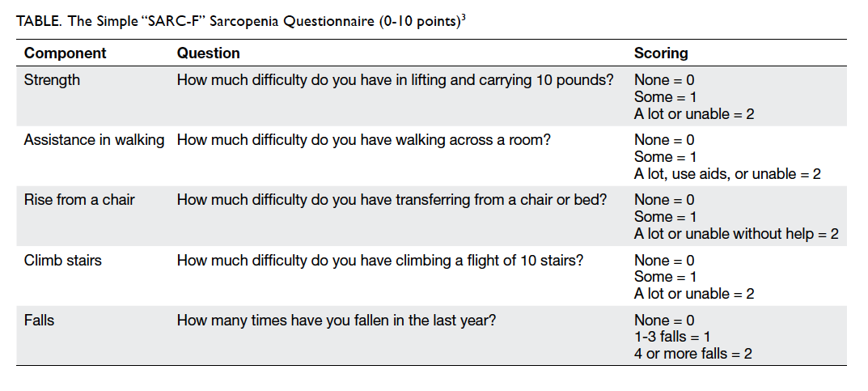Select '4 or more falls = 2' option
Screen dimensions: 868x391
pyautogui.click(x=693, y=353)
